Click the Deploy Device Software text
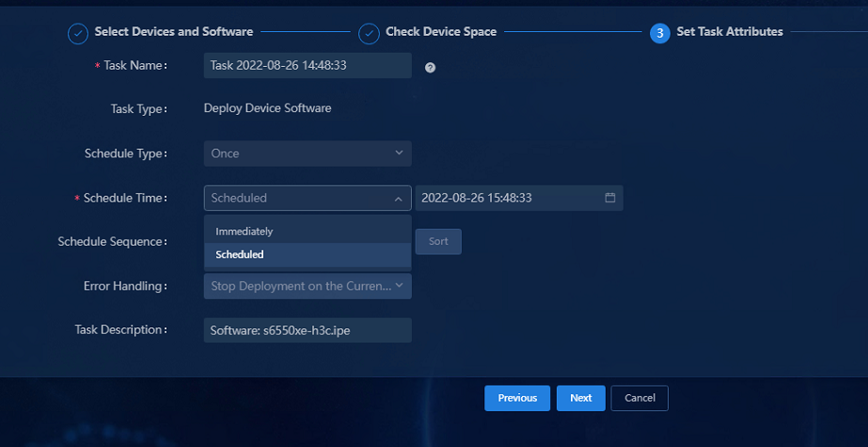This screenshot has width=868, height=447. (267, 108)
